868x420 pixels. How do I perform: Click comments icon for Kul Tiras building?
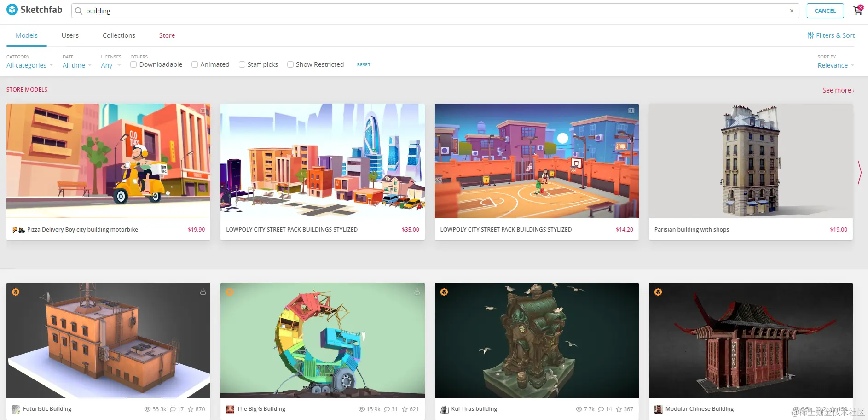pyautogui.click(x=601, y=409)
